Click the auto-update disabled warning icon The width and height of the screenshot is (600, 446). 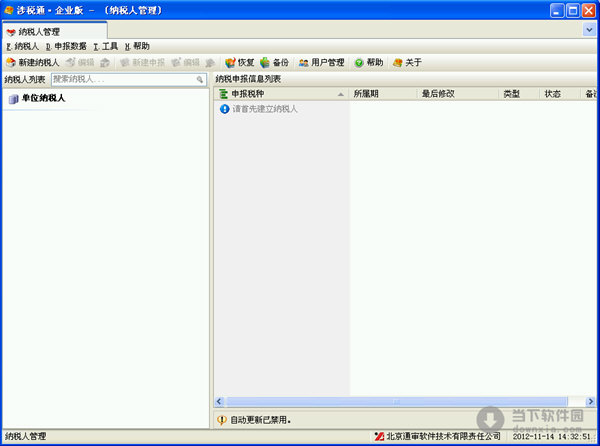point(222,420)
